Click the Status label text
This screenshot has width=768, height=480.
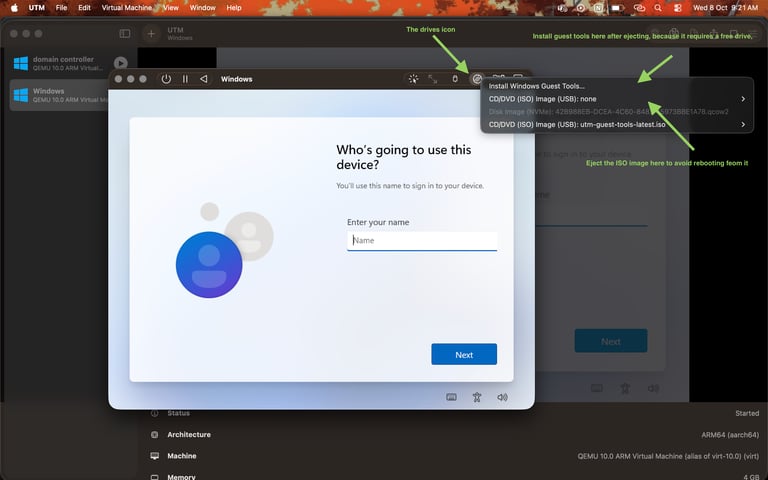(x=178, y=413)
